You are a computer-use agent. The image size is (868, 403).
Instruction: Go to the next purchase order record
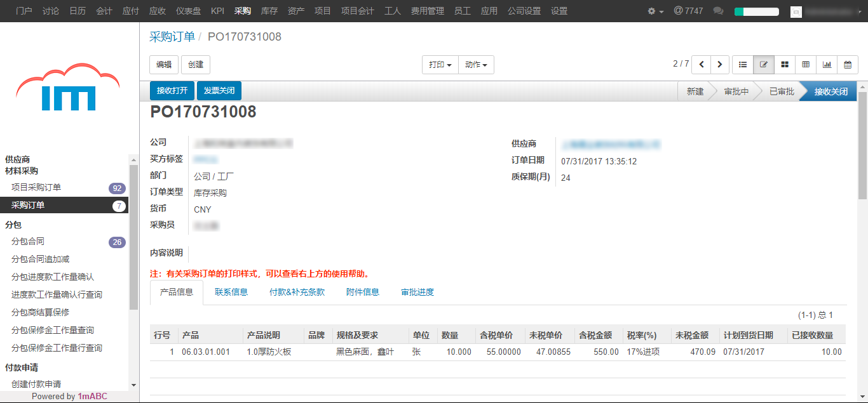[719, 64]
